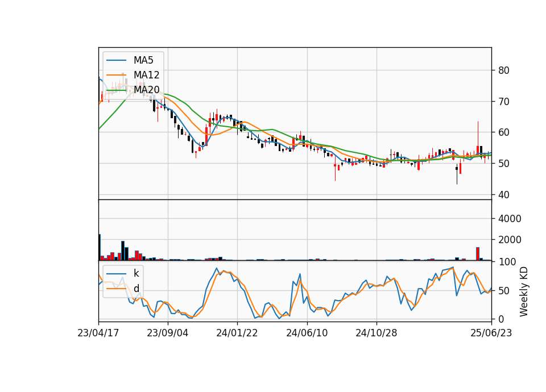The width and height of the screenshot is (546, 392).
Task: Click the k legend entry
Action: click(136, 273)
